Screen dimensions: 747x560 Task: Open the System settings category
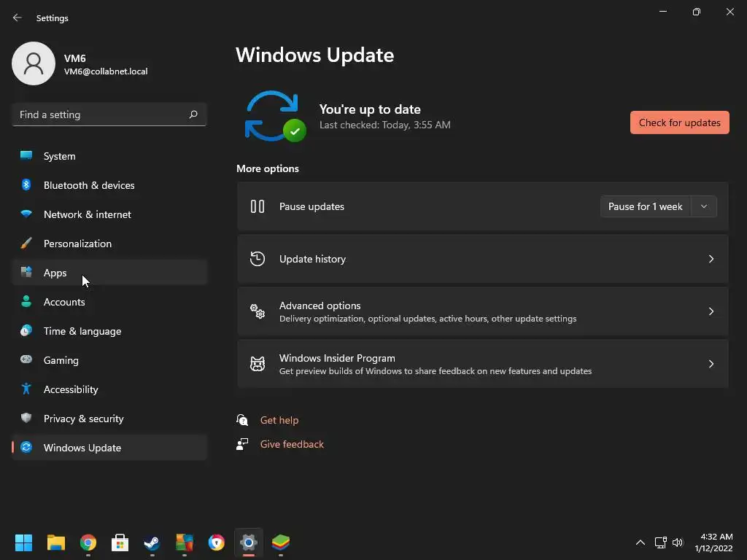point(109,156)
